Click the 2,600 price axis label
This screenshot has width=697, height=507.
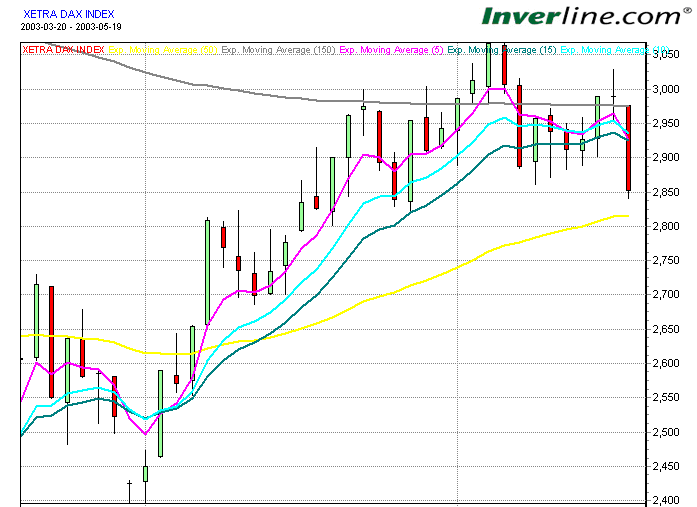(x=666, y=363)
